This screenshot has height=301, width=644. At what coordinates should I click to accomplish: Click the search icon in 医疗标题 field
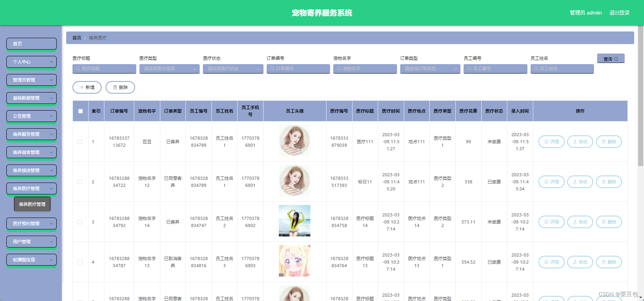[78, 68]
